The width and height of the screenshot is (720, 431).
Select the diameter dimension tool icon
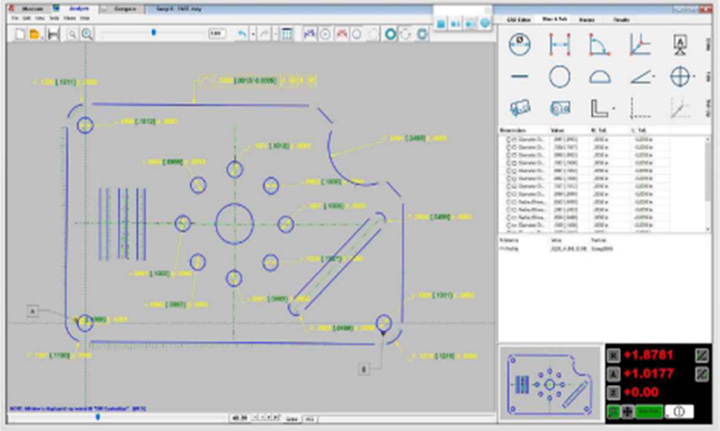point(520,45)
